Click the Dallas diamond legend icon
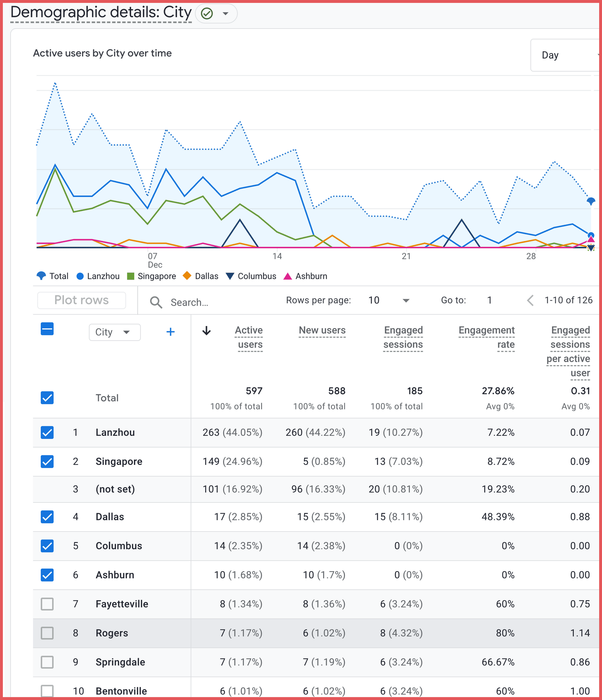Screen dimensions: 602x700 (187, 276)
